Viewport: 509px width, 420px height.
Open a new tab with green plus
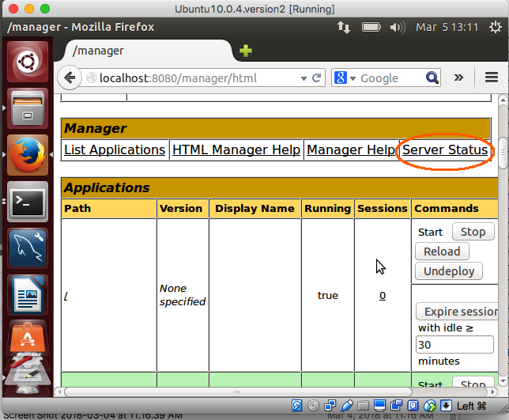pyautogui.click(x=246, y=51)
